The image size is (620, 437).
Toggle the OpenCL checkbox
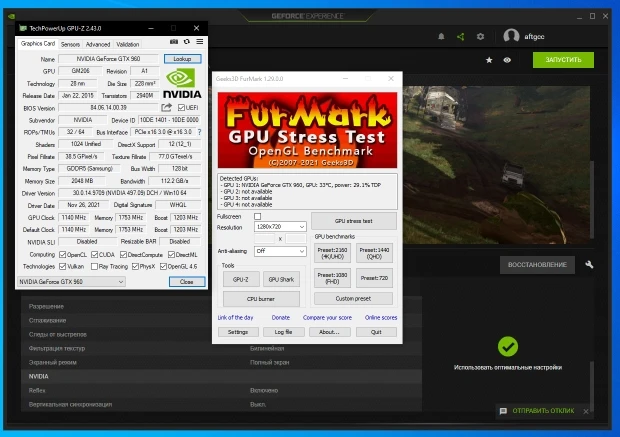click(62, 254)
